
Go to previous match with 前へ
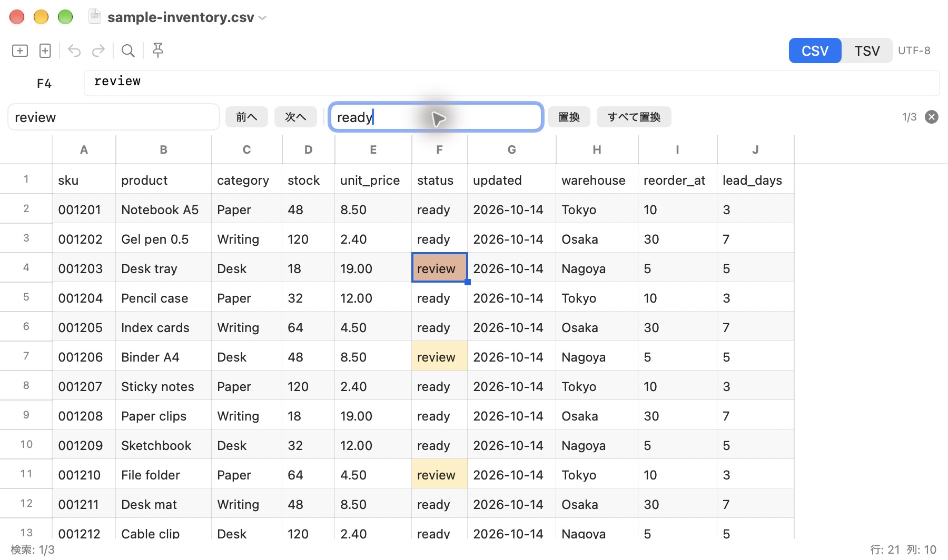click(x=246, y=117)
